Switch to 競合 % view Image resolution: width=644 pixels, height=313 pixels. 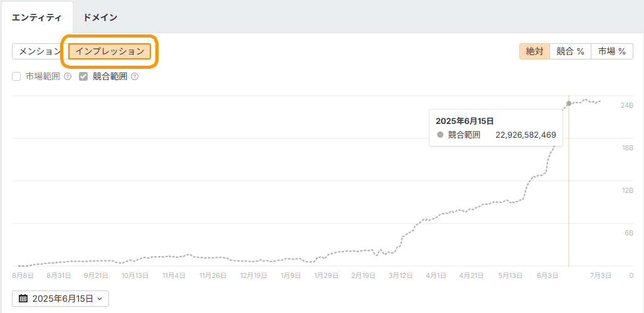570,51
